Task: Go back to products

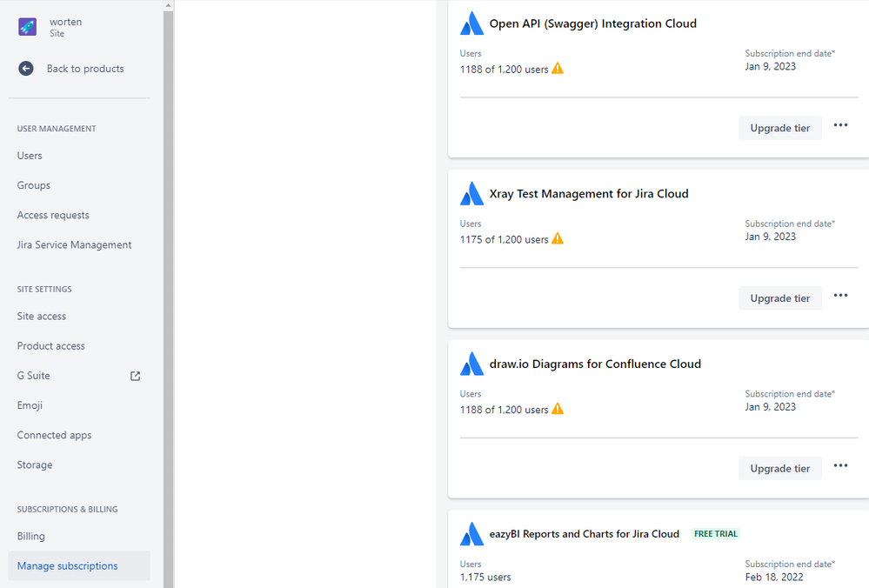Action: pyautogui.click(x=85, y=69)
